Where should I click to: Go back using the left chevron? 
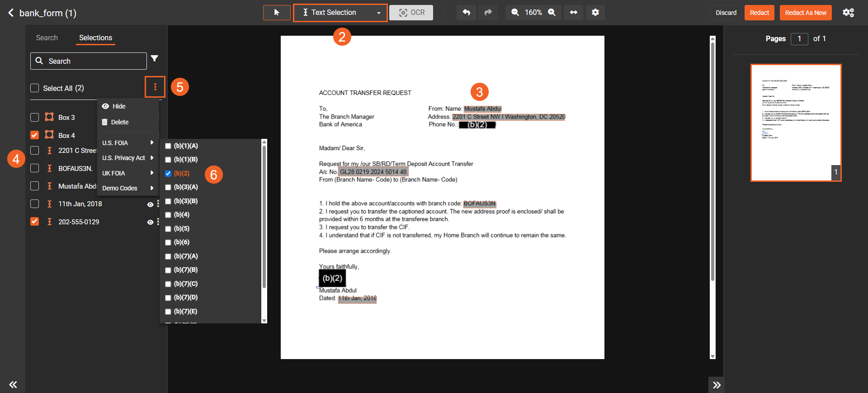point(11,13)
